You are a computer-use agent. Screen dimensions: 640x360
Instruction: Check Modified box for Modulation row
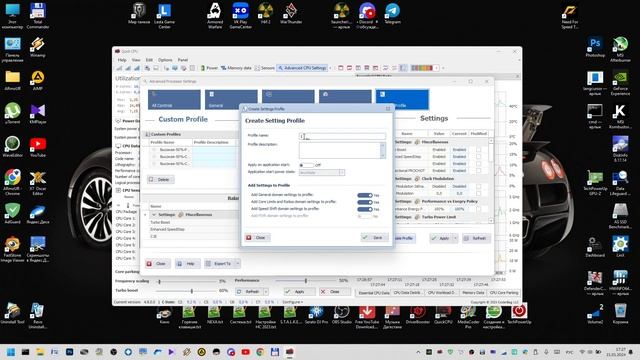click(478, 193)
